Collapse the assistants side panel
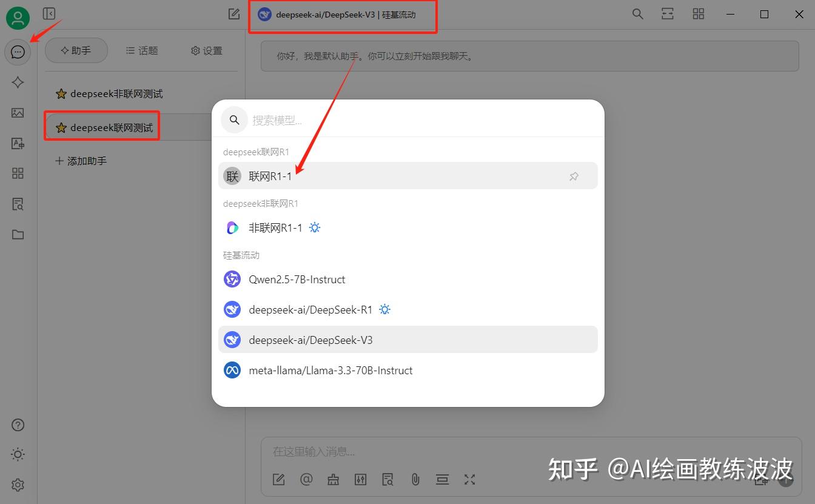Viewport: 815px width, 504px height. point(49,13)
